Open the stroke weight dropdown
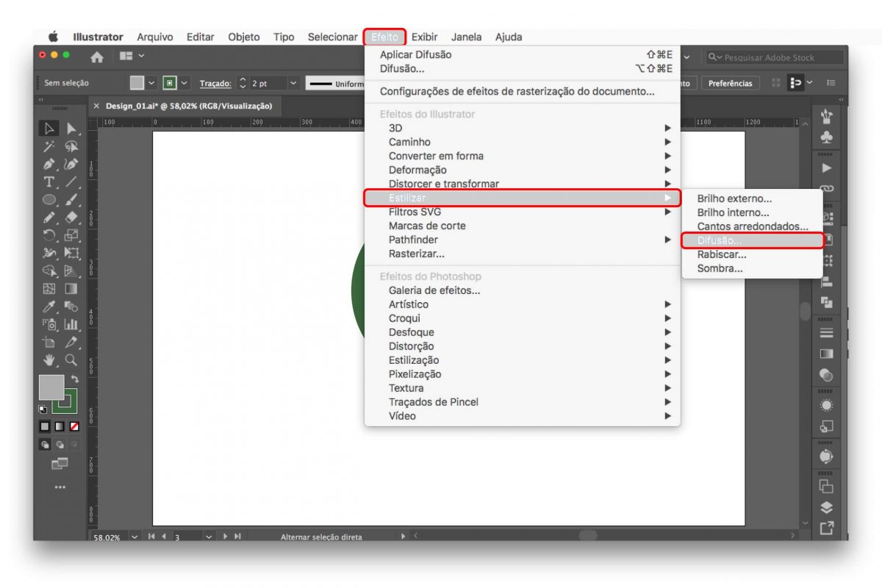Image resolution: width=882 pixels, height=588 pixels. click(294, 83)
